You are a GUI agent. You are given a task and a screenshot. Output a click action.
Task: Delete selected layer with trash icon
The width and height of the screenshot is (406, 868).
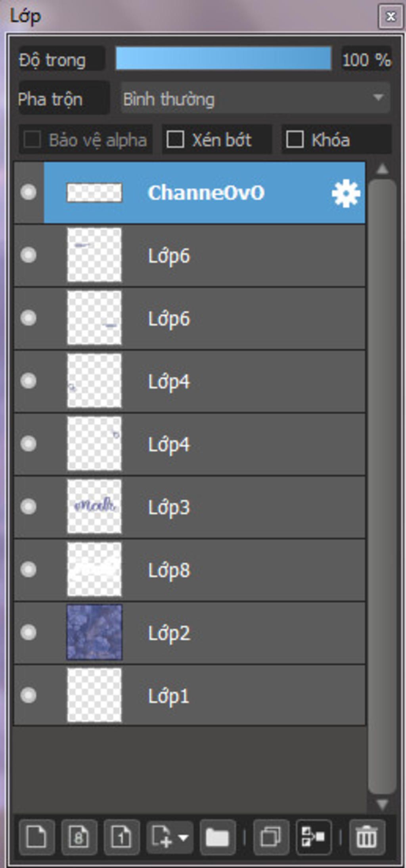[367, 837]
